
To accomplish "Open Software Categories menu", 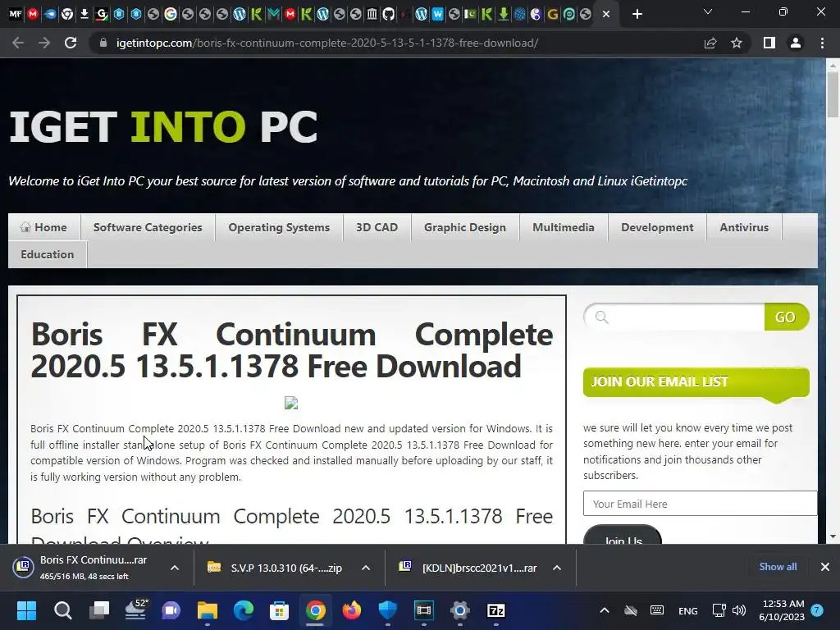I will (x=148, y=227).
